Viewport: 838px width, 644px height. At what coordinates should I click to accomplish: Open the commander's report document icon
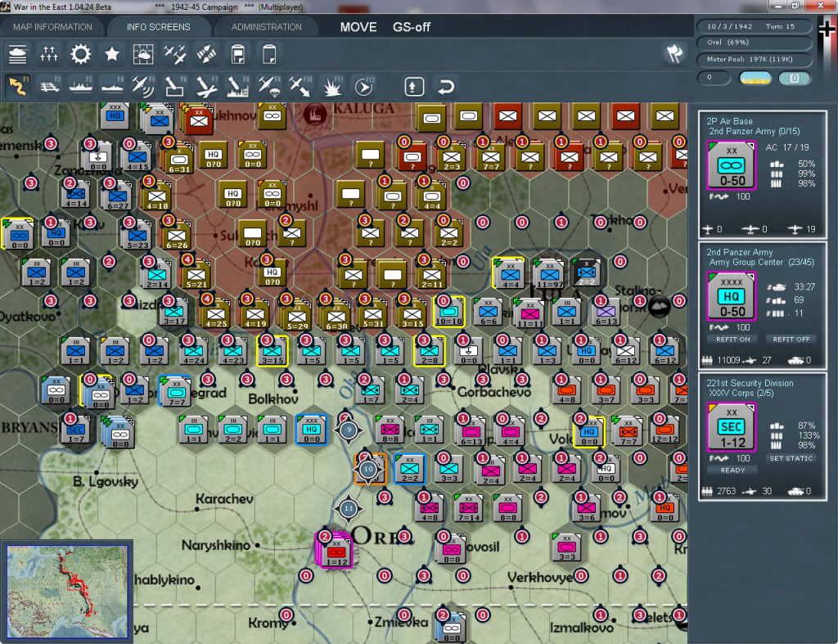pos(238,54)
